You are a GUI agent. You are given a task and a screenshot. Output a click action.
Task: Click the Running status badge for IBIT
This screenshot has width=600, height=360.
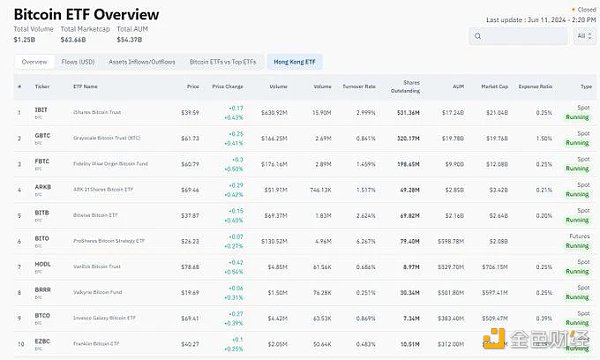(577, 117)
